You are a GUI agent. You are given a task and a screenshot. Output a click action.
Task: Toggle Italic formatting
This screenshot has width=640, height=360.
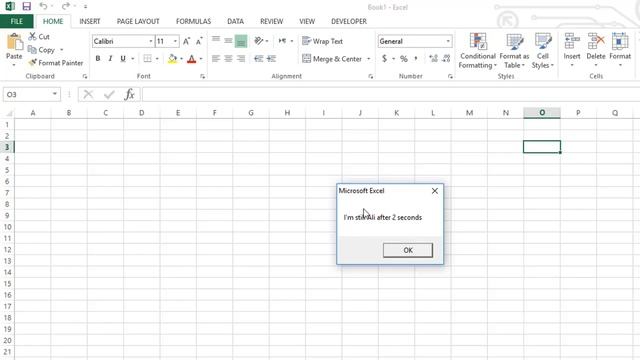110,59
